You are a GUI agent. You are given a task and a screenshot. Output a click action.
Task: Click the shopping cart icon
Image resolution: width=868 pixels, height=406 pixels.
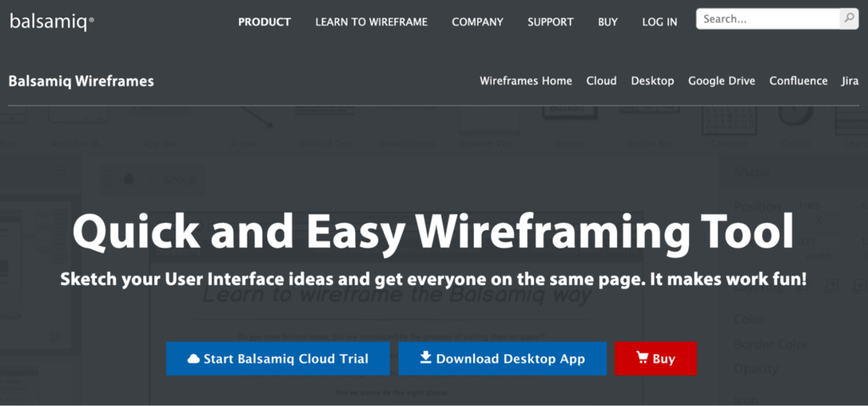[x=641, y=359]
